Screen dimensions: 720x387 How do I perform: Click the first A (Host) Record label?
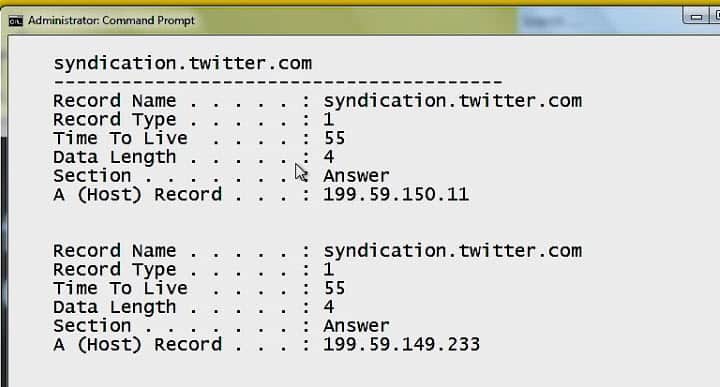point(137,195)
